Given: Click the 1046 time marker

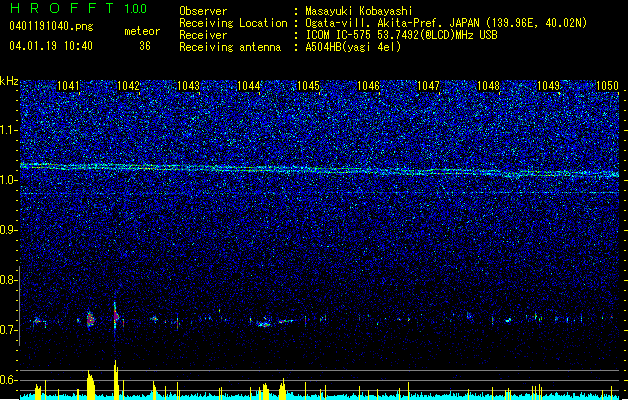Looking at the screenshot, I should click(368, 86).
